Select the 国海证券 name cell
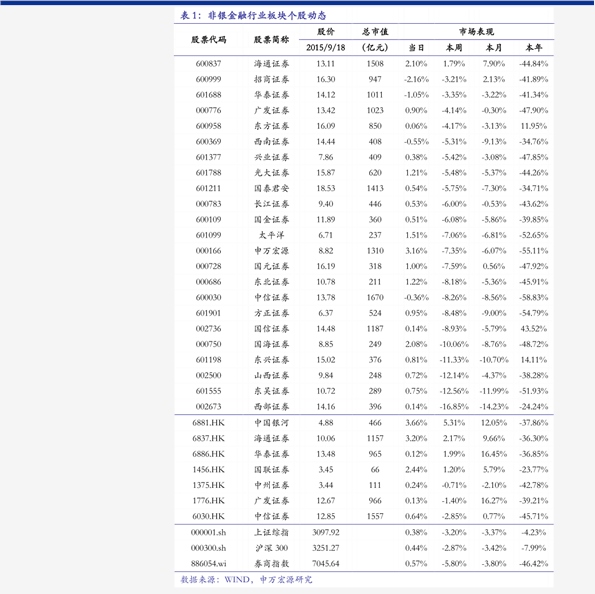Image resolution: width=595 pixels, height=594 pixels. coord(271,344)
